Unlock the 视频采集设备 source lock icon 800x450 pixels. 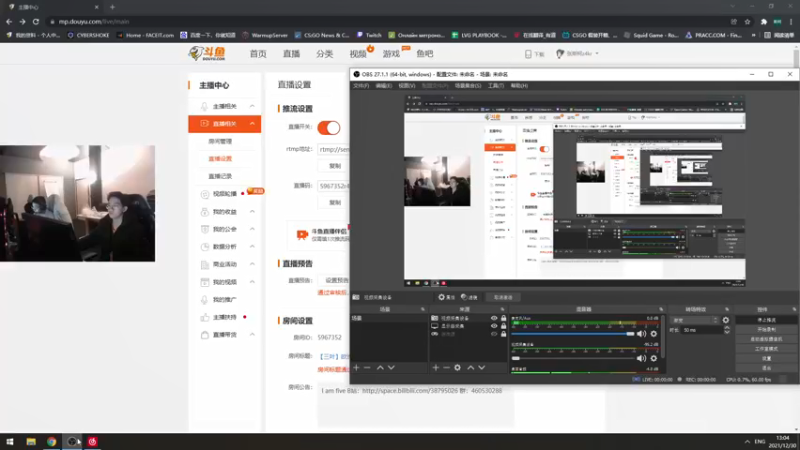(x=504, y=318)
